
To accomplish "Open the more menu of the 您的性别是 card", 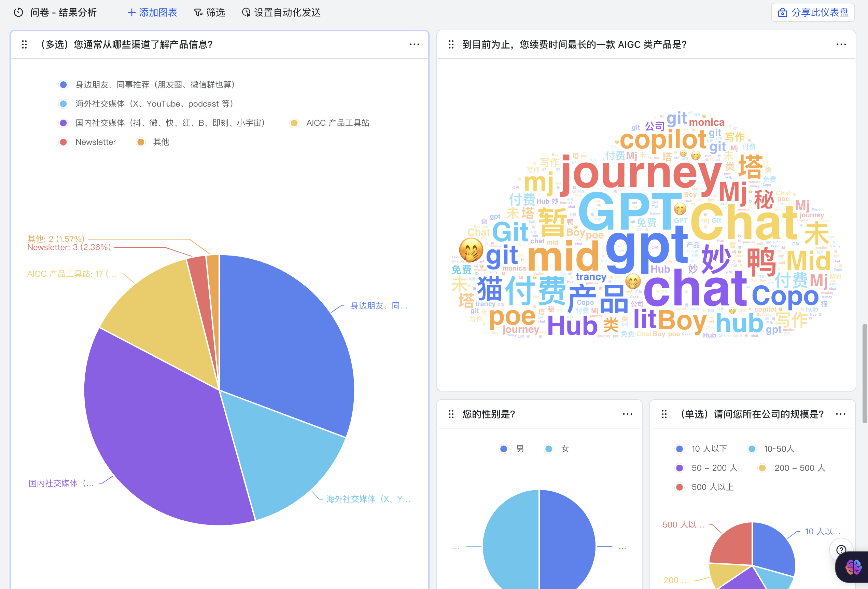I will 628,414.
